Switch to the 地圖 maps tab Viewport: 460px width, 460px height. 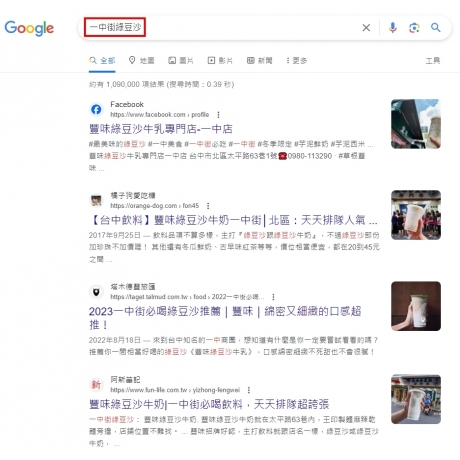point(142,60)
